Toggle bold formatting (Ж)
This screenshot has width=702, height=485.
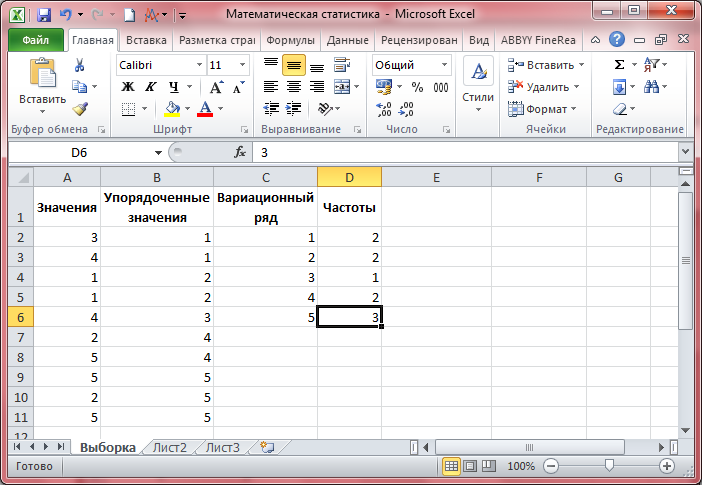(x=128, y=87)
